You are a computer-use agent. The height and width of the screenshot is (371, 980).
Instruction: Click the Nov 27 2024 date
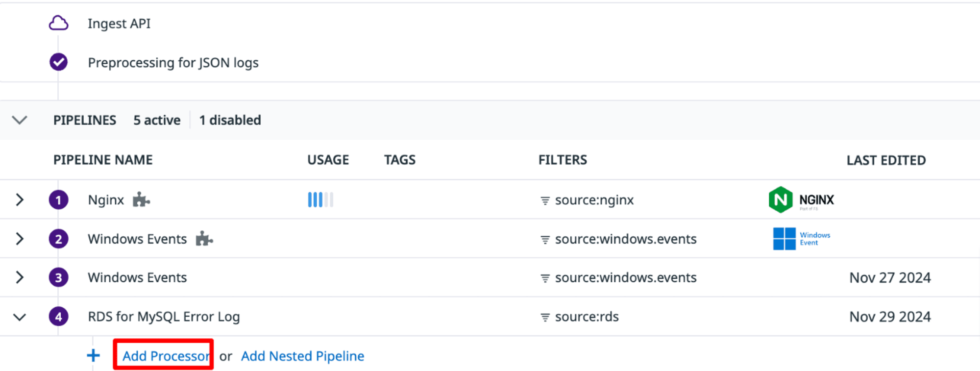click(890, 278)
